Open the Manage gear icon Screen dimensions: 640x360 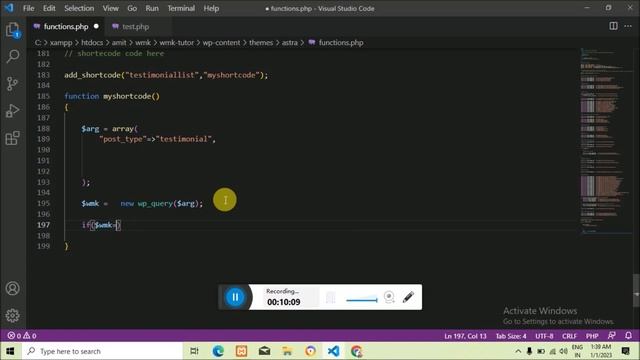[x=13, y=315]
